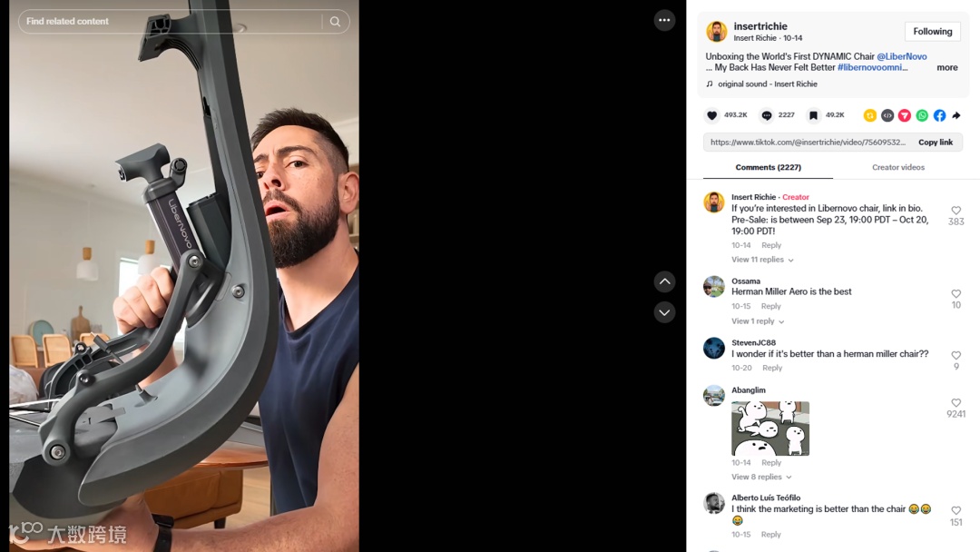The image size is (980, 552).
Task: Click the Find related content field
Action: coord(171,21)
